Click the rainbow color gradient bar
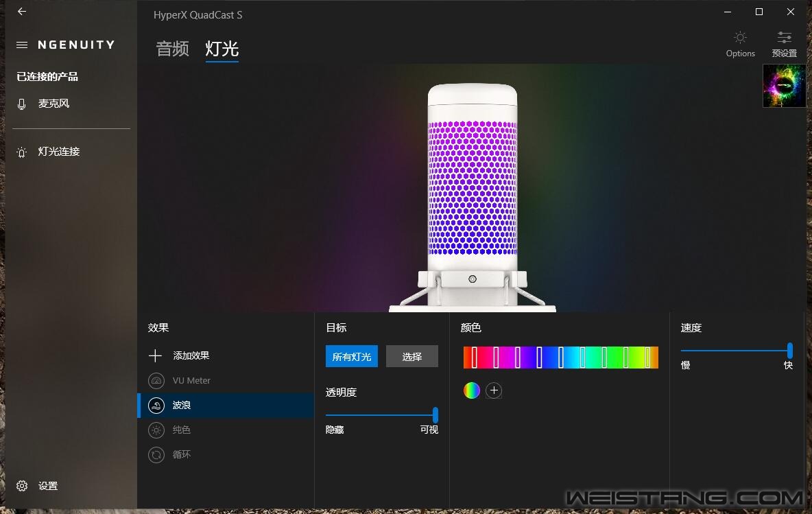 (561, 358)
